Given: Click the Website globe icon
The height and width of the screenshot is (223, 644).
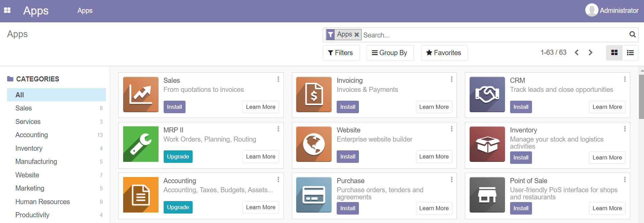Looking at the screenshot, I should tap(313, 144).
